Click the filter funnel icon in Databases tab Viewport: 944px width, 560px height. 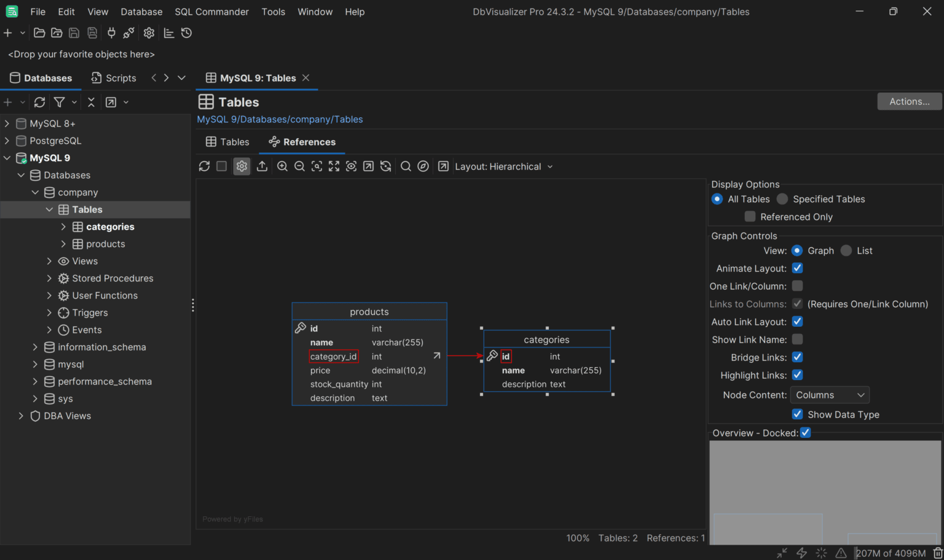point(60,102)
